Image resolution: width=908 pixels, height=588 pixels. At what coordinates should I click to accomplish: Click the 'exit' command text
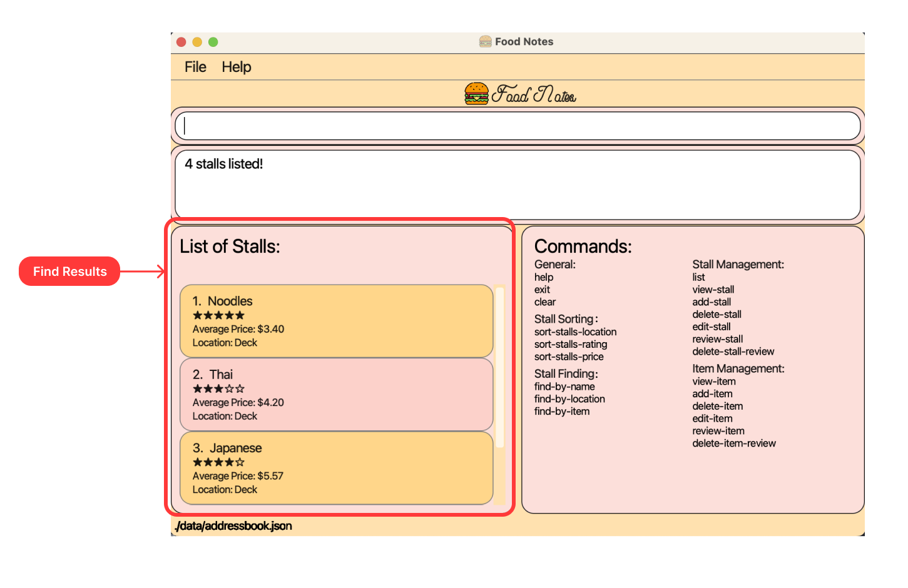542,290
